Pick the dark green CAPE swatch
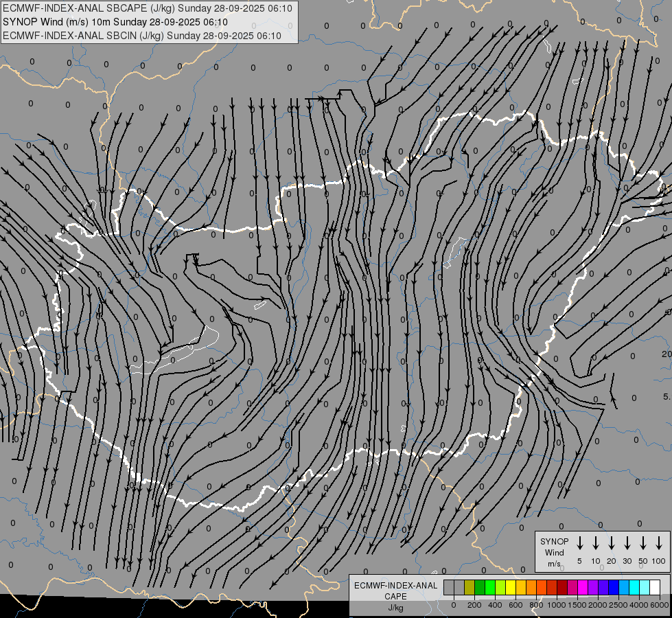The height and width of the screenshot is (618, 672). coord(480,588)
